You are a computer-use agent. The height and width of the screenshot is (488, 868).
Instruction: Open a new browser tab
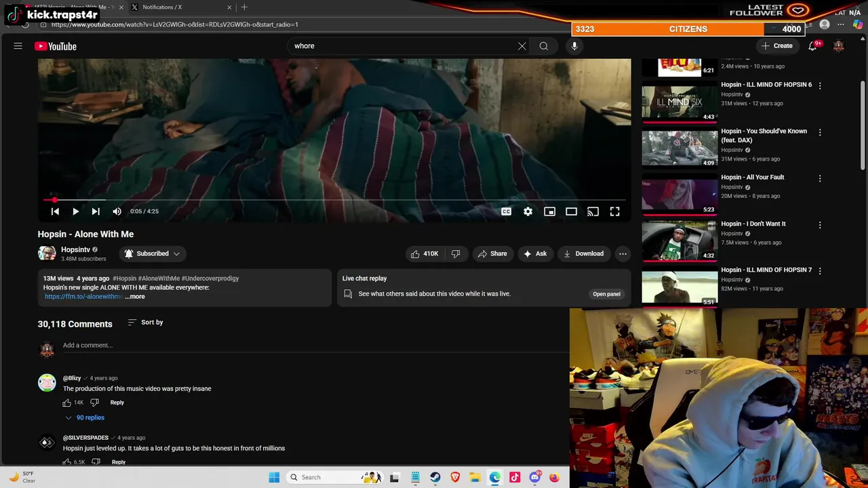(244, 7)
